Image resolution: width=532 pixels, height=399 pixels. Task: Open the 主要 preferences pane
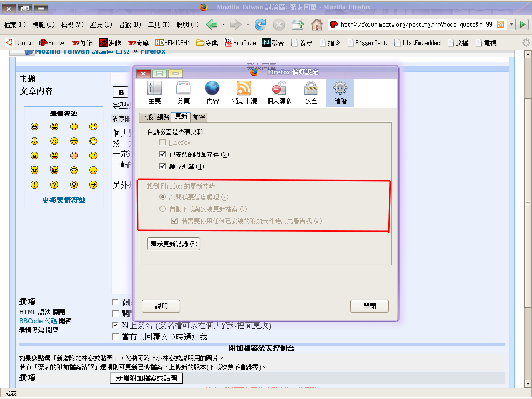coord(154,92)
